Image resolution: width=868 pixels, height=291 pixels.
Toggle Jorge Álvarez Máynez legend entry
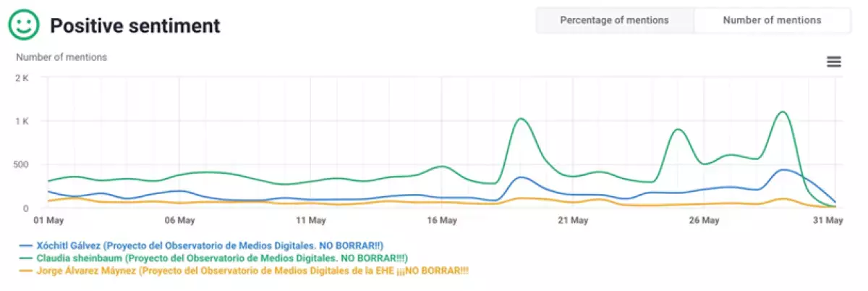pyautogui.click(x=252, y=271)
